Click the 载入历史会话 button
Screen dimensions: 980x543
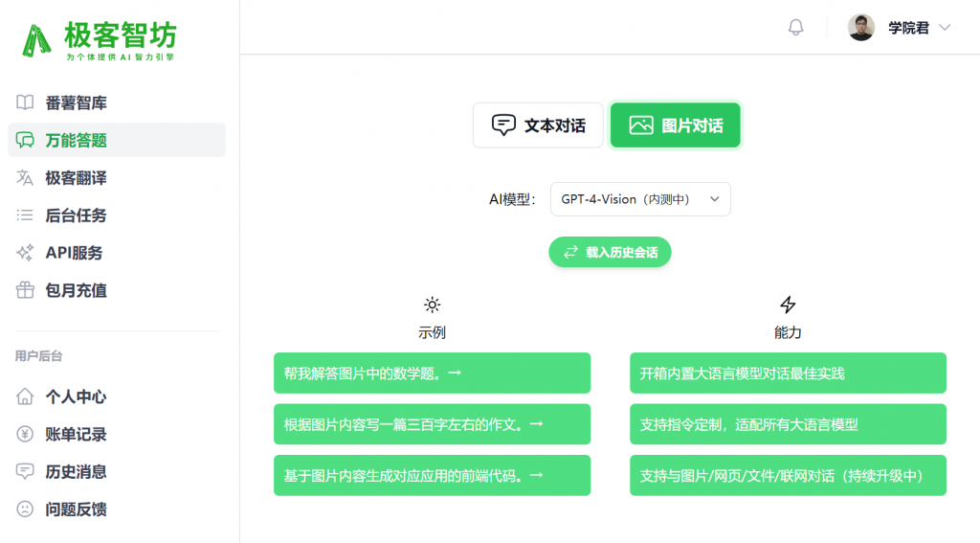[x=610, y=252]
